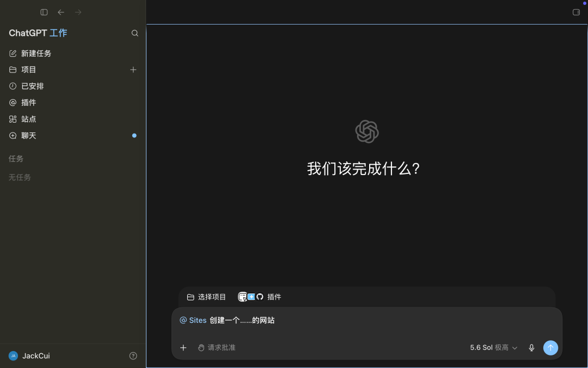Click the 新建任务 edit pencil icon
The width and height of the screenshot is (588, 368).
pyautogui.click(x=13, y=53)
